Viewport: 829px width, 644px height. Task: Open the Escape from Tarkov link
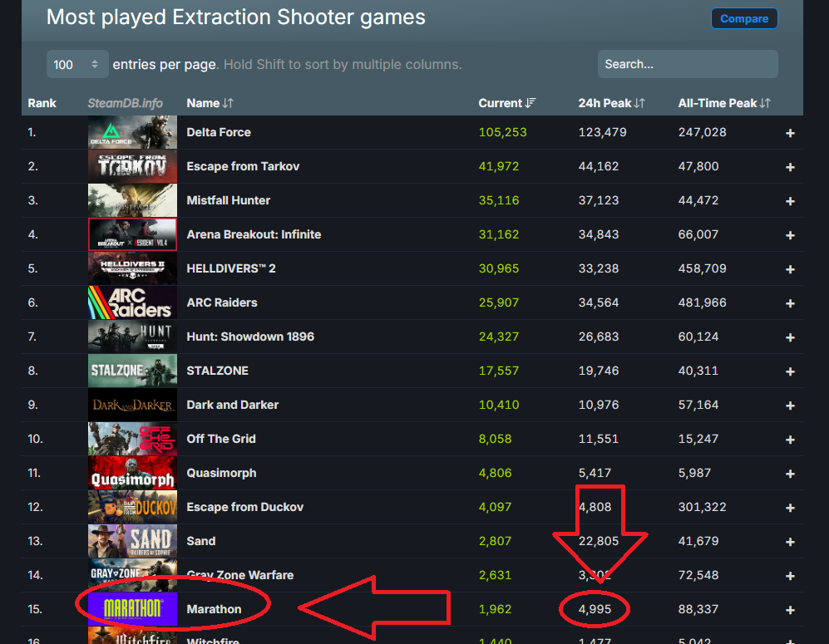coord(243,166)
